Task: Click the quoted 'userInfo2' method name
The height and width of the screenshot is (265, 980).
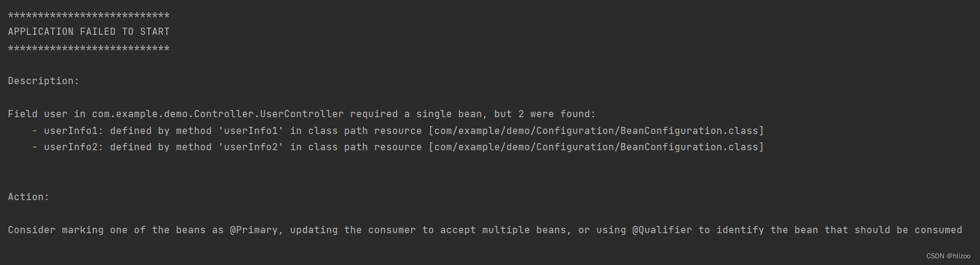Action: click(251, 147)
